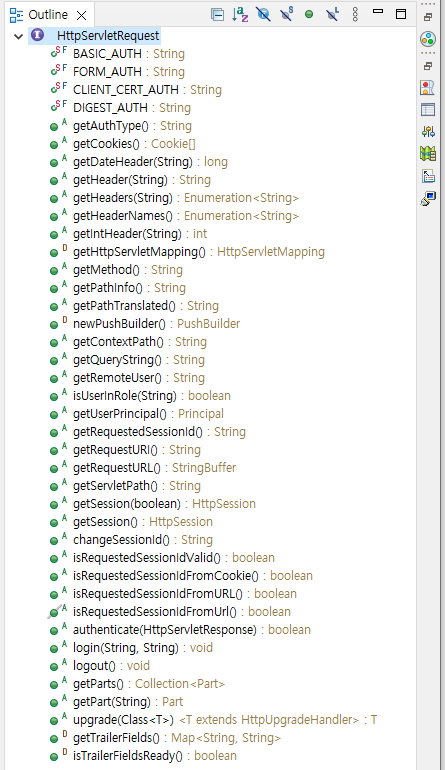Select the CLIENT_CERT_AUTH : String field
445x770 pixels.
pyautogui.click(x=136, y=90)
